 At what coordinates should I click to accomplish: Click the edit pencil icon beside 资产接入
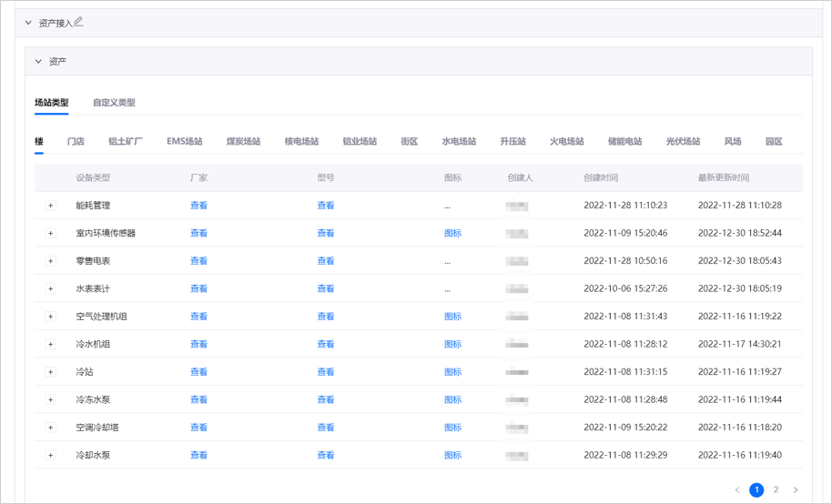(79, 22)
